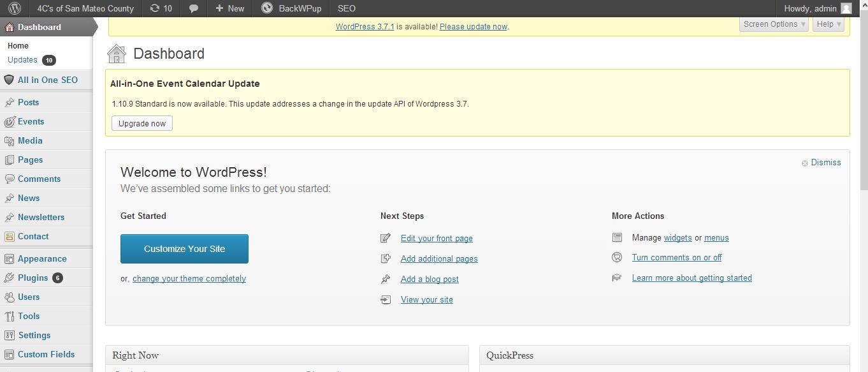Open Edit your front page link
The height and width of the screenshot is (372, 868).
click(x=437, y=239)
